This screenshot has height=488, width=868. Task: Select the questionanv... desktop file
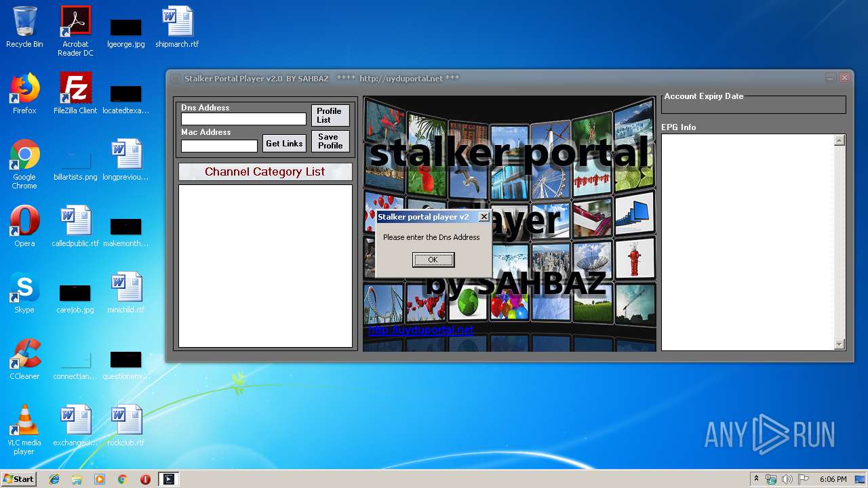pos(126,365)
